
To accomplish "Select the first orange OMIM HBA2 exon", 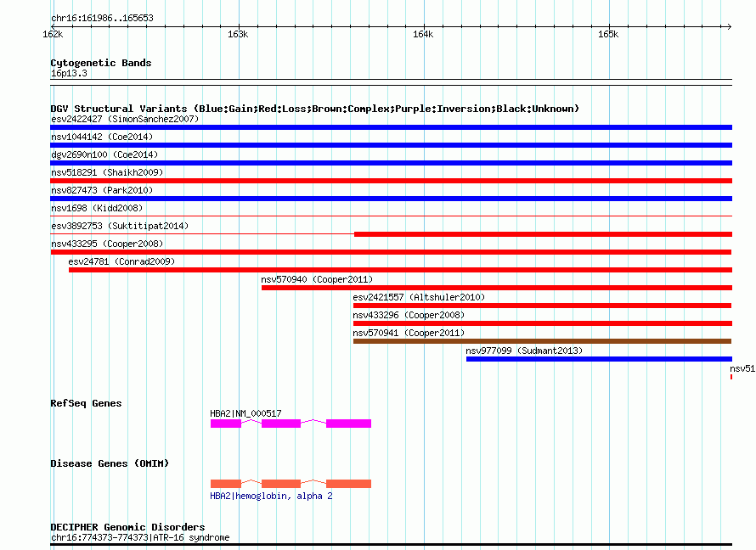I will pos(226,484).
